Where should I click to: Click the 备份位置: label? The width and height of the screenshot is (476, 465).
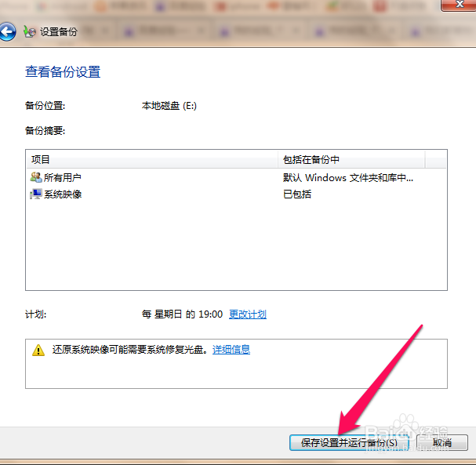[45, 106]
